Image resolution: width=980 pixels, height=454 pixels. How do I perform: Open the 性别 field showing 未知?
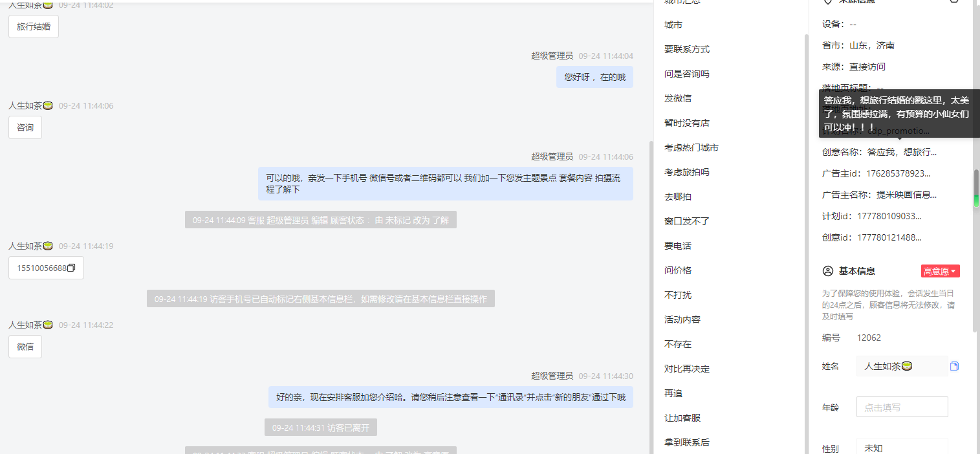click(902, 448)
